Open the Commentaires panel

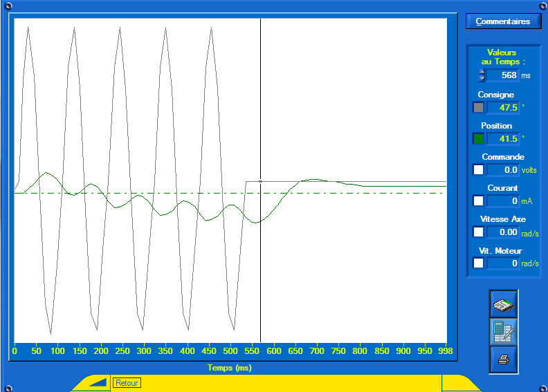[503, 21]
